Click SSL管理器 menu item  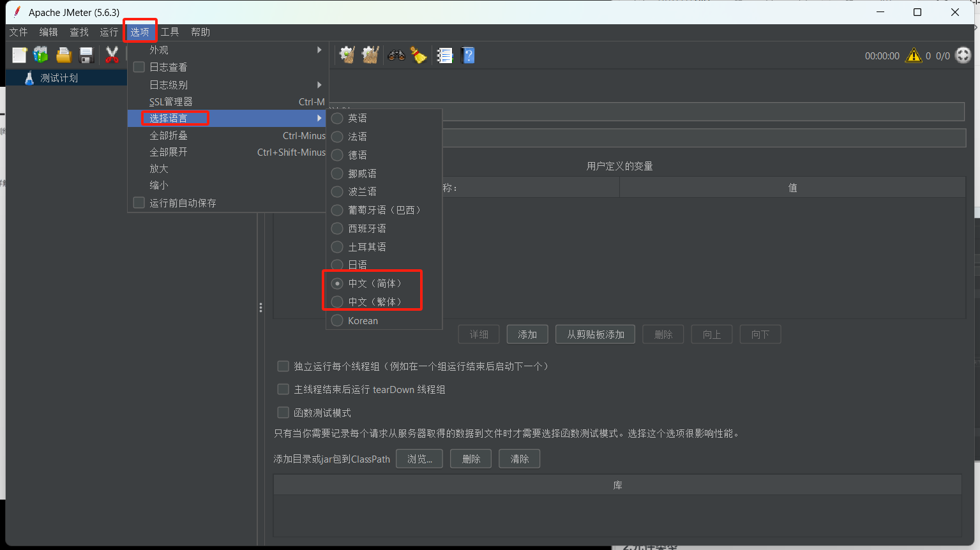coord(227,101)
